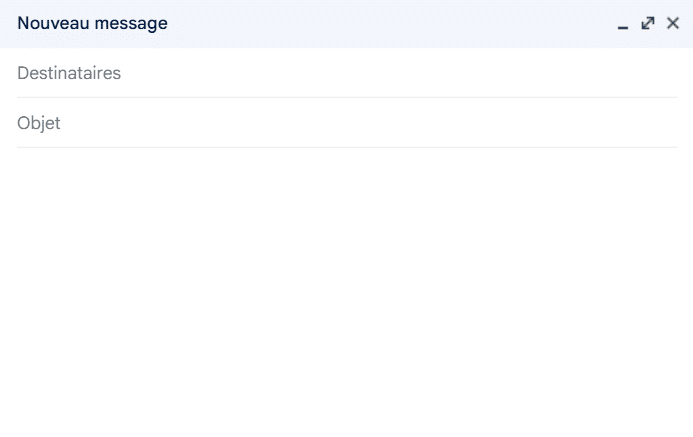The image size is (693, 437).
Task: Expand the compose window to full screen
Action: tap(648, 23)
